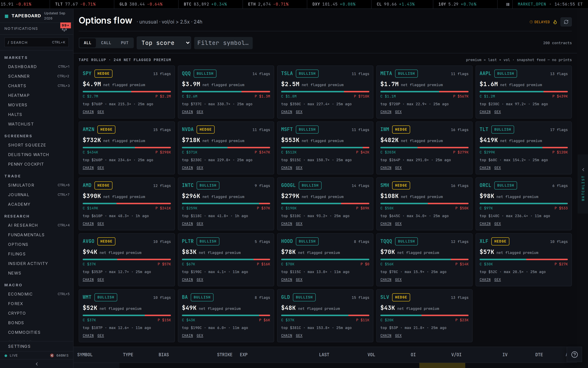Click the ETH 2,674 ticker item
The width and height of the screenshot is (588, 368).
(x=268, y=4)
